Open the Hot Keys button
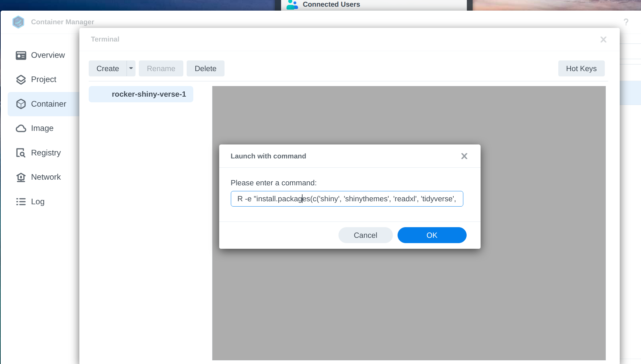This screenshot has width=641, height=364. (x=581, y=68)
